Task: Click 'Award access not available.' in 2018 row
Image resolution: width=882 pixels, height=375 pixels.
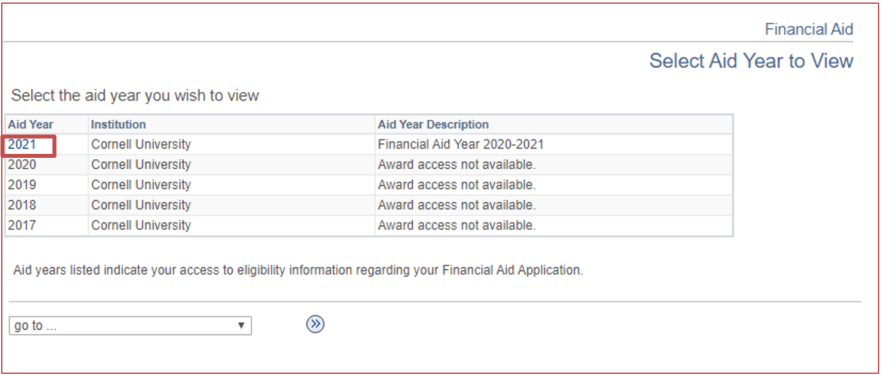Action: (457, 205)
